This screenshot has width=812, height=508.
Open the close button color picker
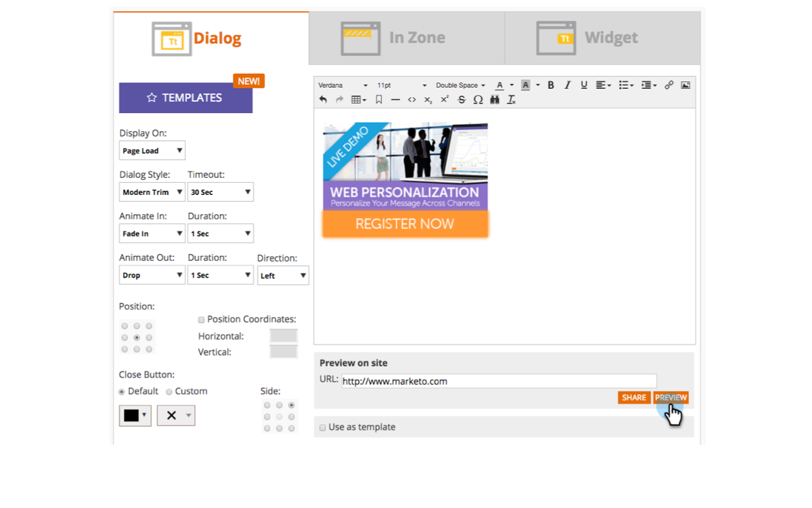135,415
